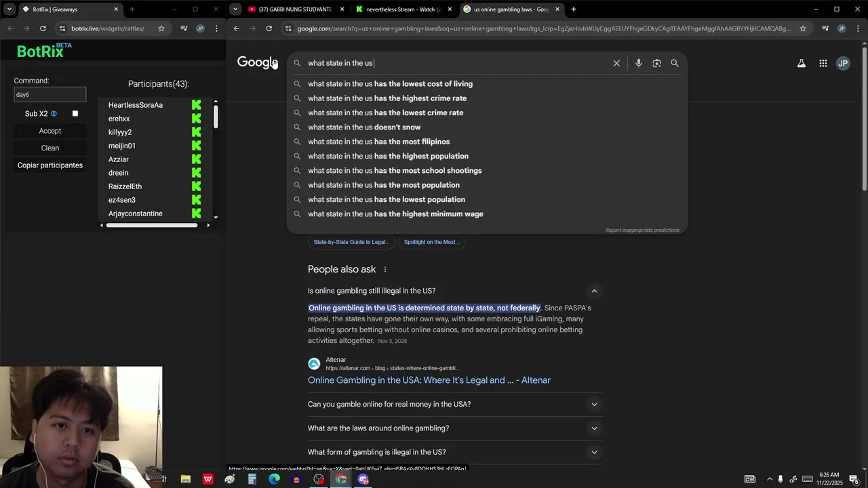Open the Google apps grid
This screenshot has height=488, width=868.
tap(823, 63)
